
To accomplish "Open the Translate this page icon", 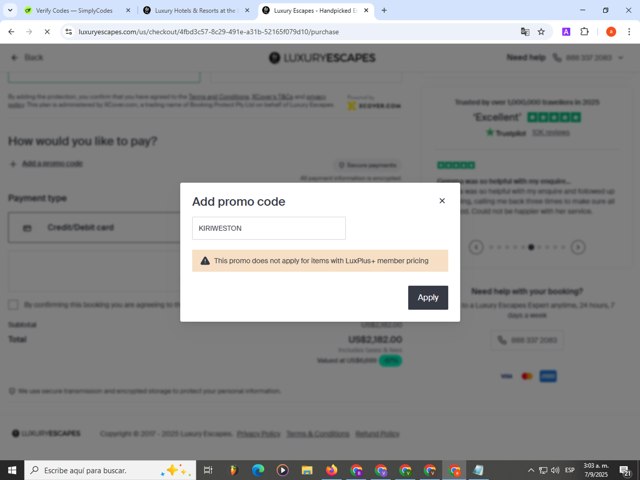I will coord(525,32).
